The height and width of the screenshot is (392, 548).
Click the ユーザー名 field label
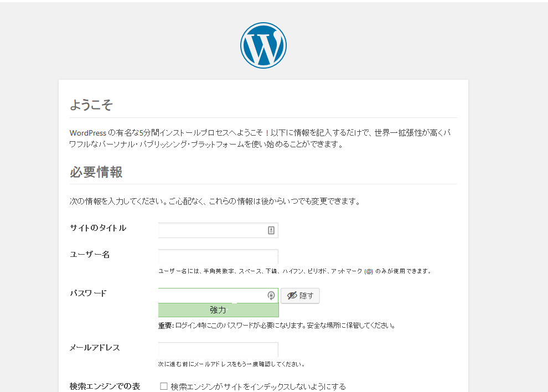click(x=90, y=255)
